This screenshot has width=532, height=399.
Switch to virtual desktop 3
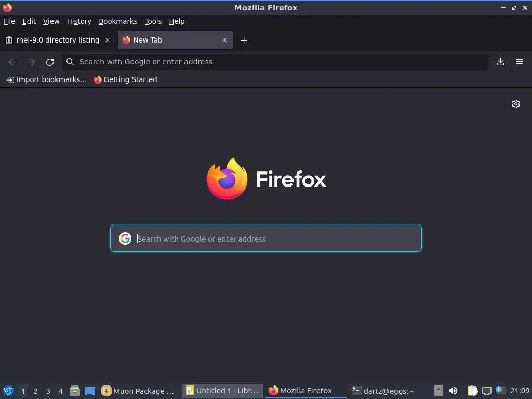pyautogui.click(x=48, y=391)
